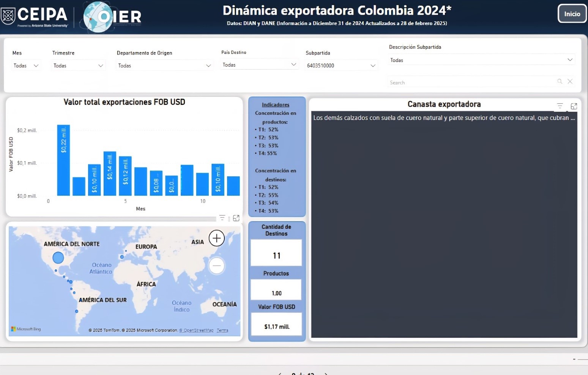The image size is (588, 375).
Task: Zoom in on the map with plus button
Action: [217, 238]
